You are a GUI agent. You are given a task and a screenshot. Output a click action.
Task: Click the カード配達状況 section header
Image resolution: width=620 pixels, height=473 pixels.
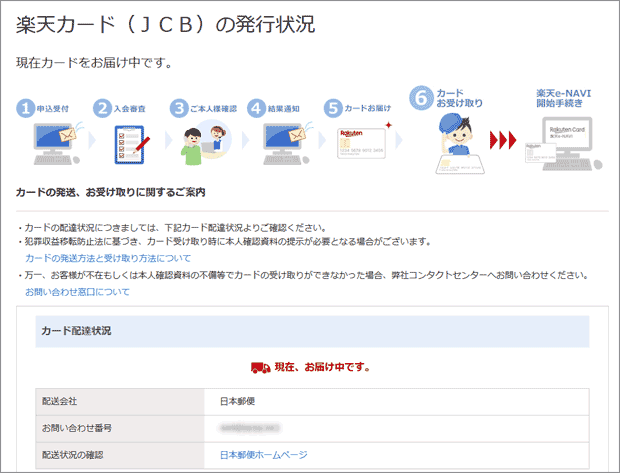pos(312,331)
